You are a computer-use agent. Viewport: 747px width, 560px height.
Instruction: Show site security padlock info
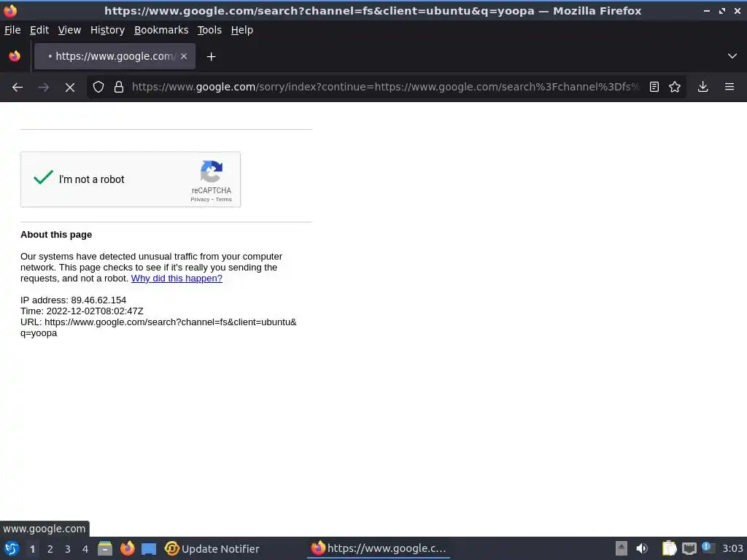[119, 87]
